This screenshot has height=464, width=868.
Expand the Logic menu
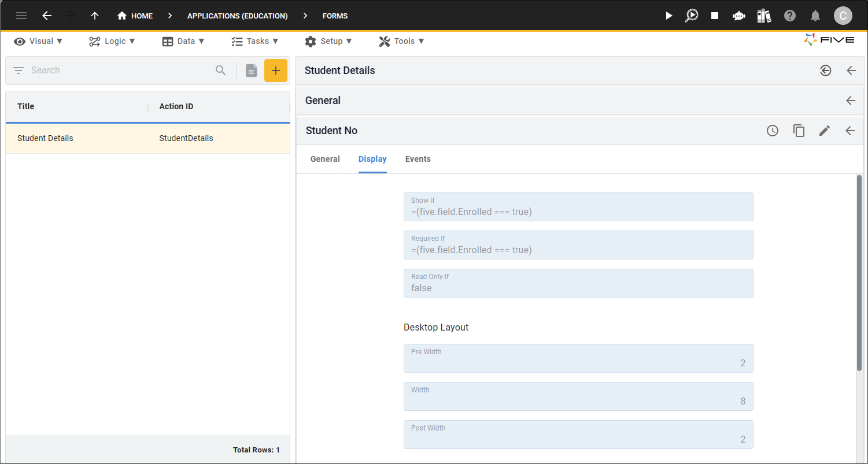tap(112, 41)
